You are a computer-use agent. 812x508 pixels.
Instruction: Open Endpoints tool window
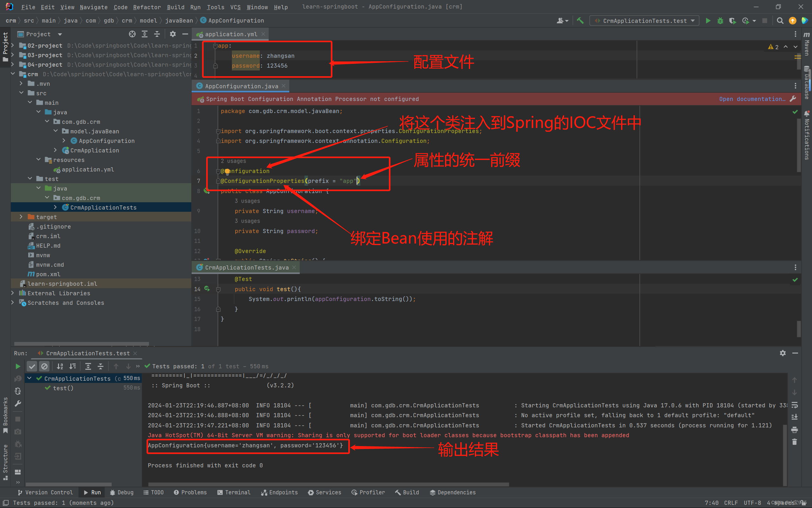(279, 492)
